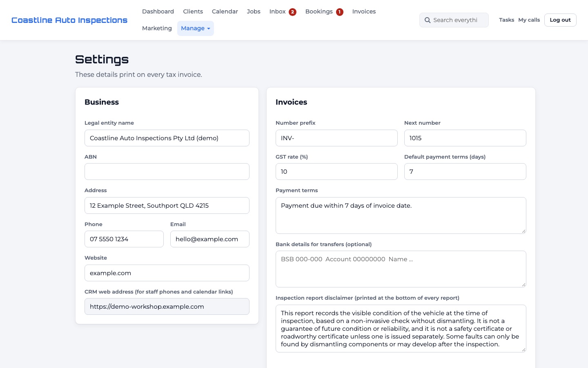Image resolution: width=588 pixels, height=368 pixels.
Task: Click 'These details print on every tax invoice.'
Action: [x=138, y=74]
